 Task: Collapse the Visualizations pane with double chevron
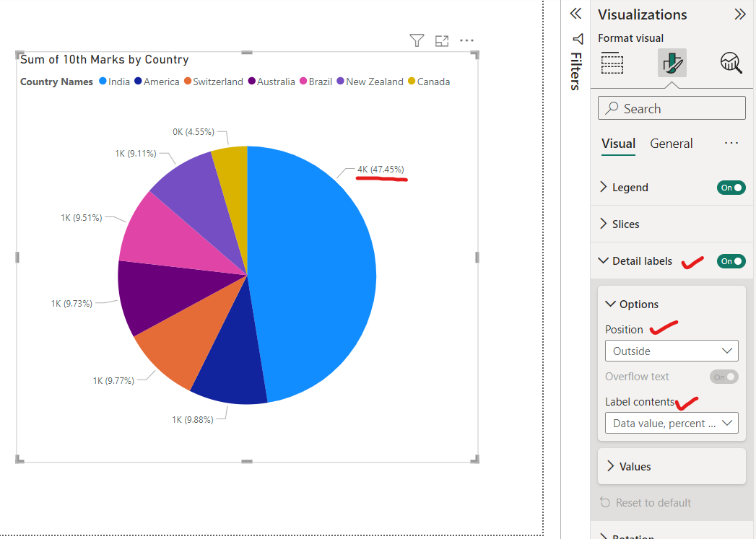point(740,14)
